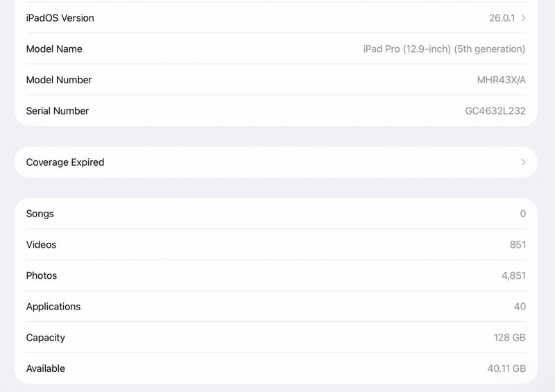Open the iPadOS Version chevron arrow
The width and height of the screenshot is (555, 392).
coord(523,18)
